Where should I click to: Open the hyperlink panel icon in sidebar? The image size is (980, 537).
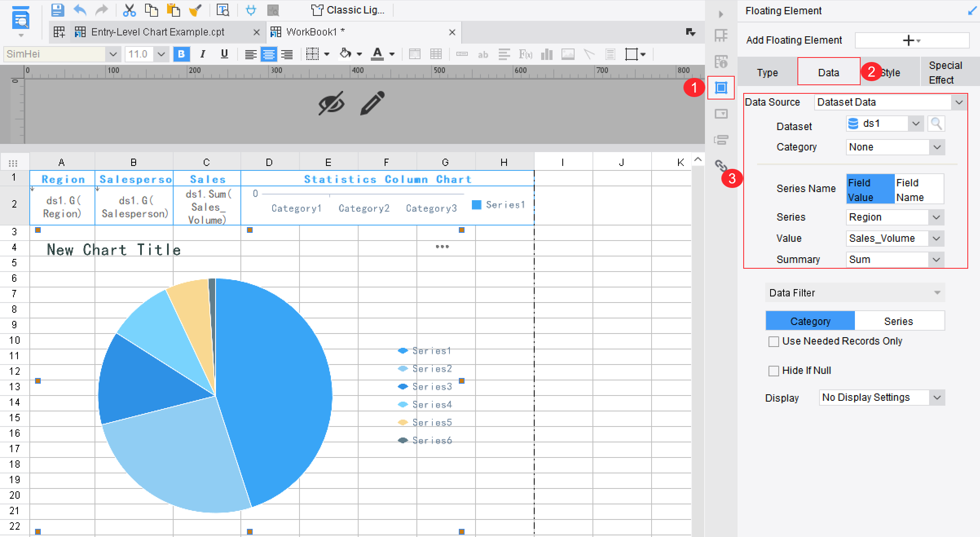click(720, 165)
